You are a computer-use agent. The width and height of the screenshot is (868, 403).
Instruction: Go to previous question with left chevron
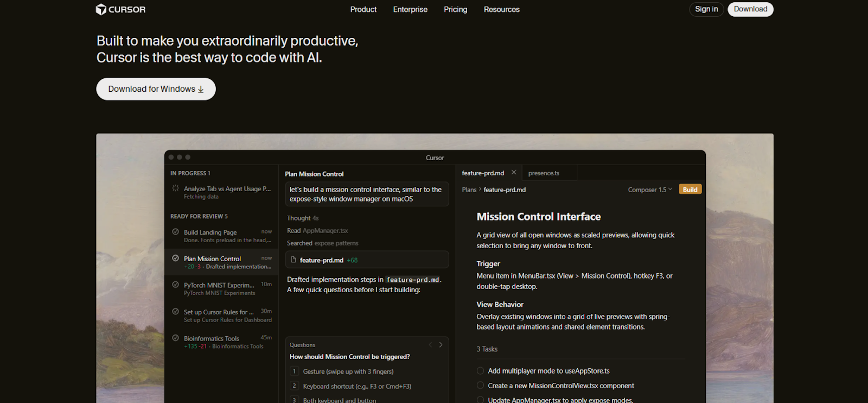(x=430, y=345)
